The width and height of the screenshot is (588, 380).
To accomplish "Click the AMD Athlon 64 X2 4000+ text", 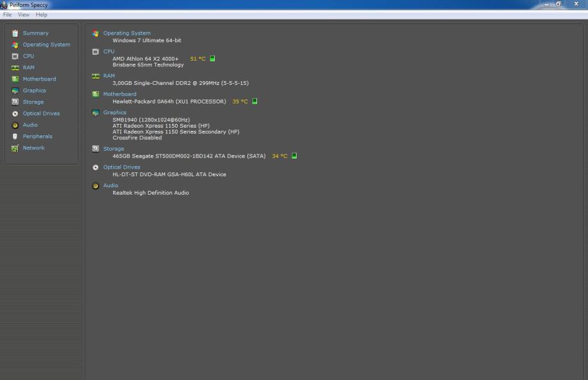I will pos(146,59).
